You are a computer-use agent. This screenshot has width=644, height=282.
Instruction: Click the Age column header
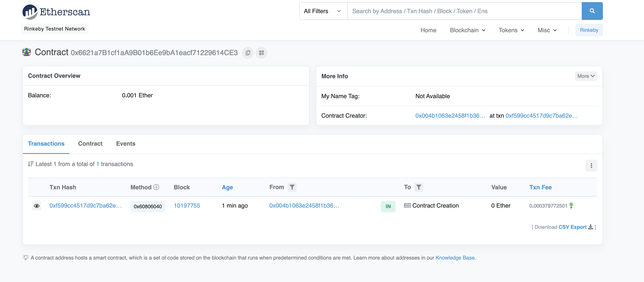pyautogui.click(x=227, y=187)
